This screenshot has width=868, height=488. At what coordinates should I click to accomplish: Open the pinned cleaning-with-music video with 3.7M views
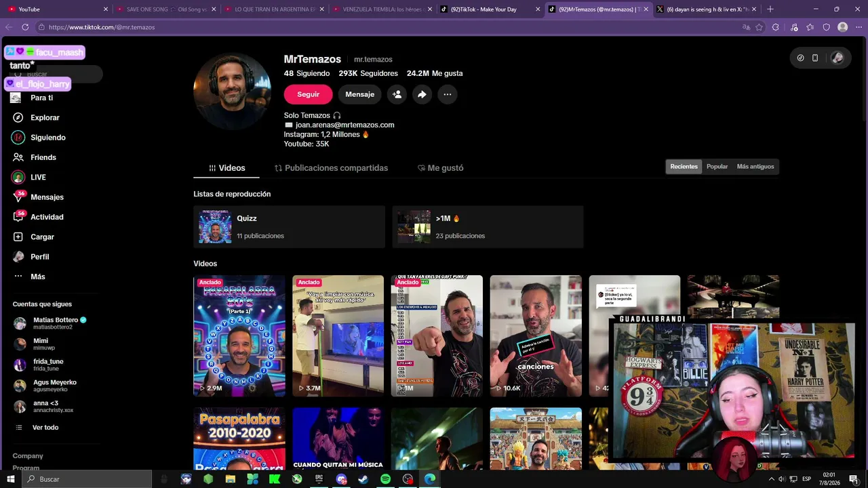[x=338, y=335]
